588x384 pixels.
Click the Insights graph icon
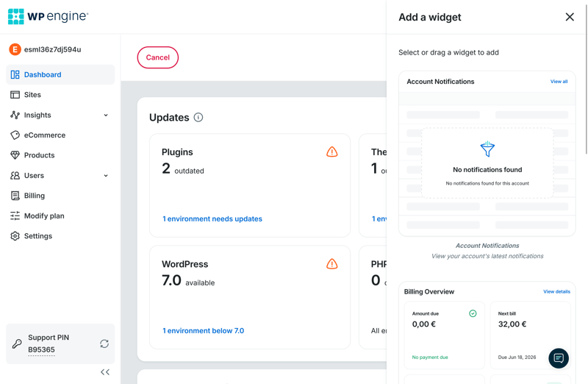(15, 115)
